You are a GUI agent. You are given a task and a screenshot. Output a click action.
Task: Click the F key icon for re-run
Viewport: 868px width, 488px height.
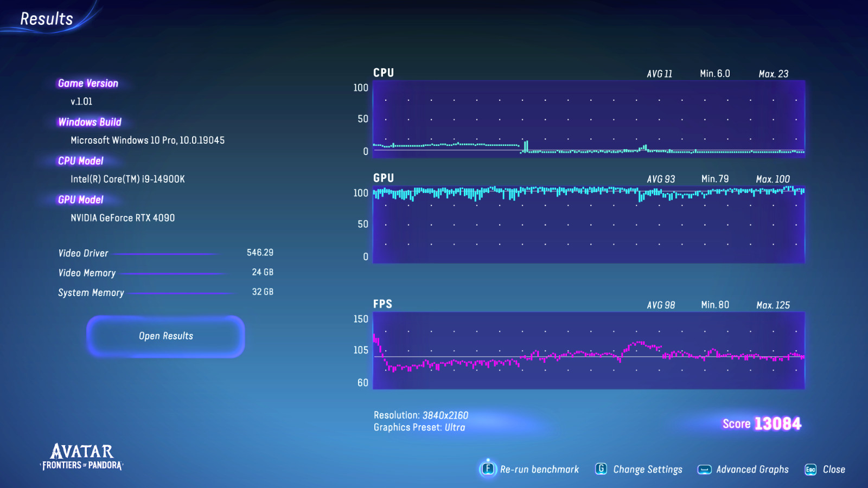pos(488,468)
